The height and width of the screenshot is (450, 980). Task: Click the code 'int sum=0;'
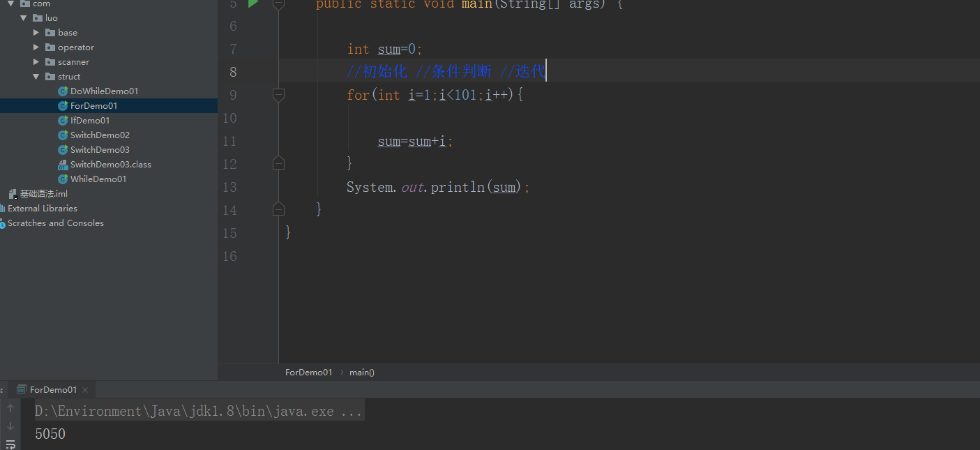click(x=385, y=49)
